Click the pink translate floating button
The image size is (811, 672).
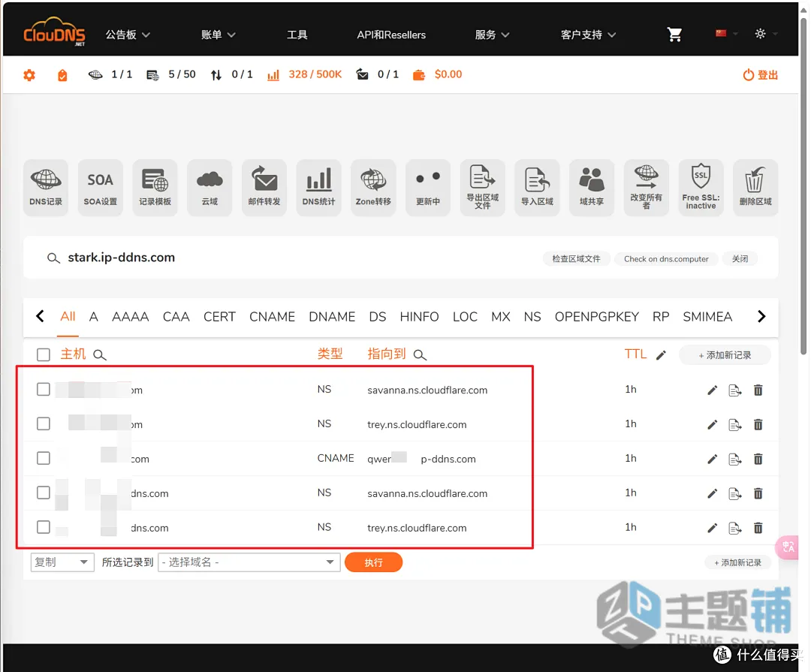point(787,547)
